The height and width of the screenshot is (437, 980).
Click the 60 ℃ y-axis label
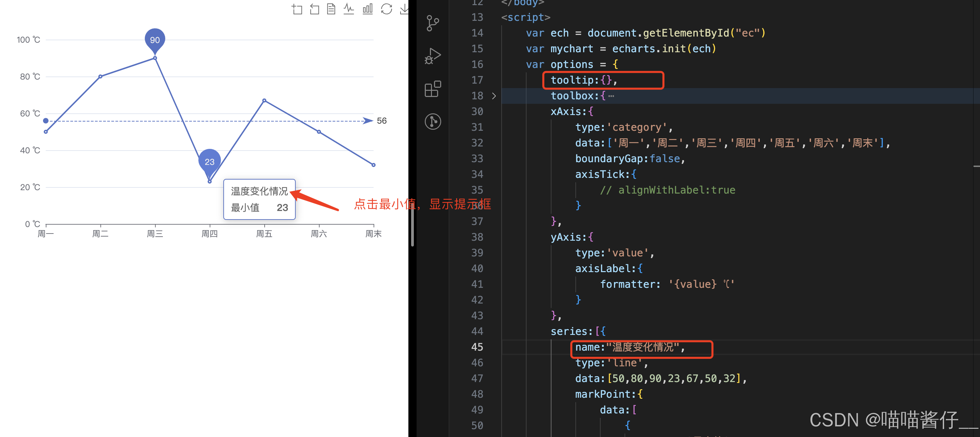pos(30,114)
